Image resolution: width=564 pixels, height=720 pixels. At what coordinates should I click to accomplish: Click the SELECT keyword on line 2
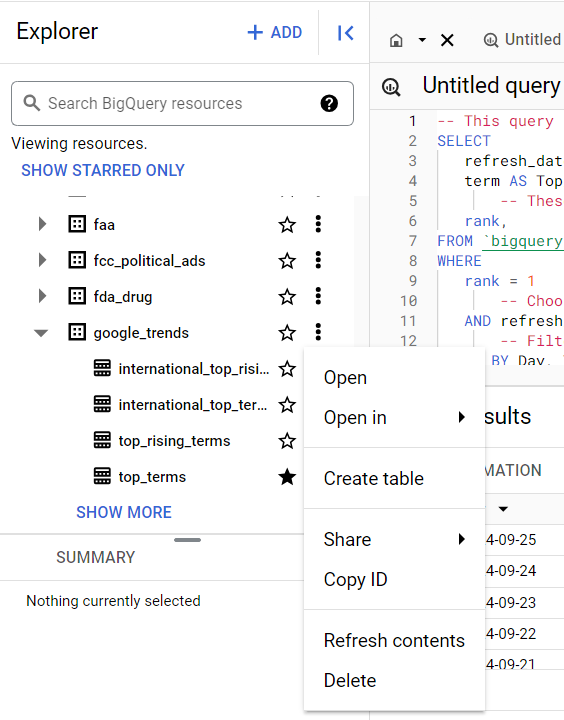[x=464, y=141]
